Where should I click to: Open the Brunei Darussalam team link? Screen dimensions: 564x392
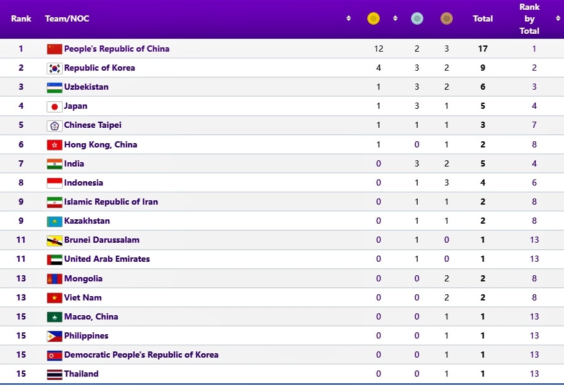[101, 240]
